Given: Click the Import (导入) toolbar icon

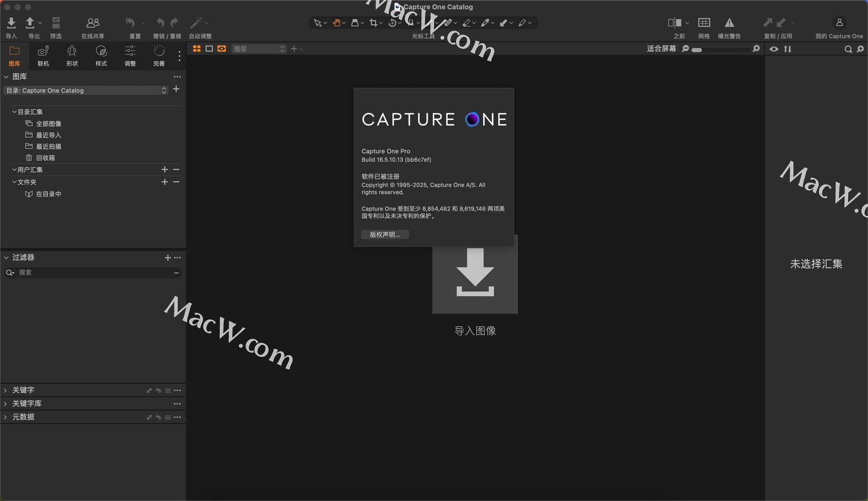Looking at the screenshot, I should click(x=11, y=23).
